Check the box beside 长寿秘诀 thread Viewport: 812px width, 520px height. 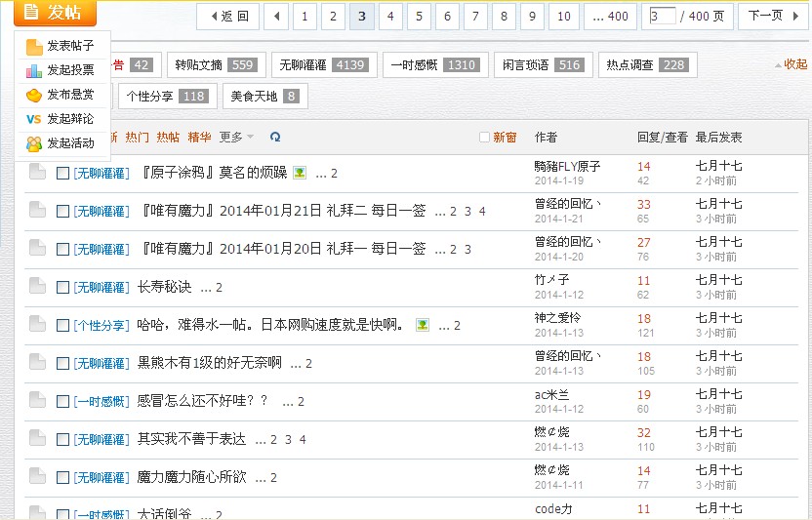pos(62,287)
